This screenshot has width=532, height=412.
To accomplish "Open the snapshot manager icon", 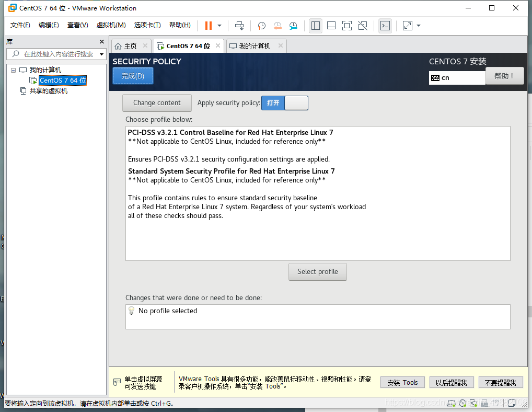I will pyautogui.click(x=294, y=26).
